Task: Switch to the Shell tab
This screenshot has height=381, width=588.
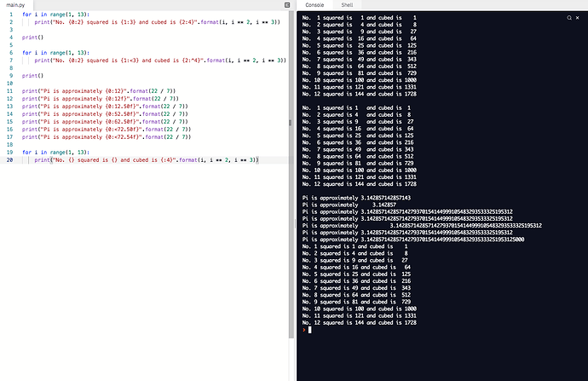Action: [x=346, y=5]
